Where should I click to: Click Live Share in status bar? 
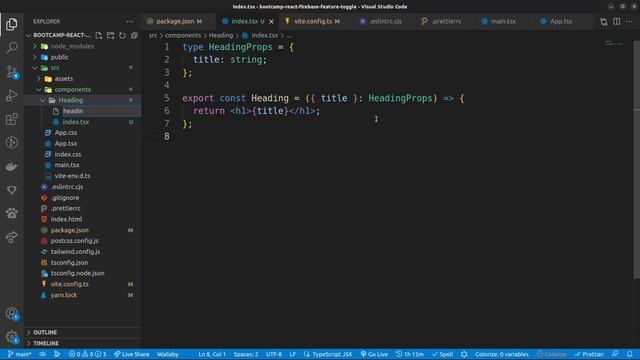(131, 354)
